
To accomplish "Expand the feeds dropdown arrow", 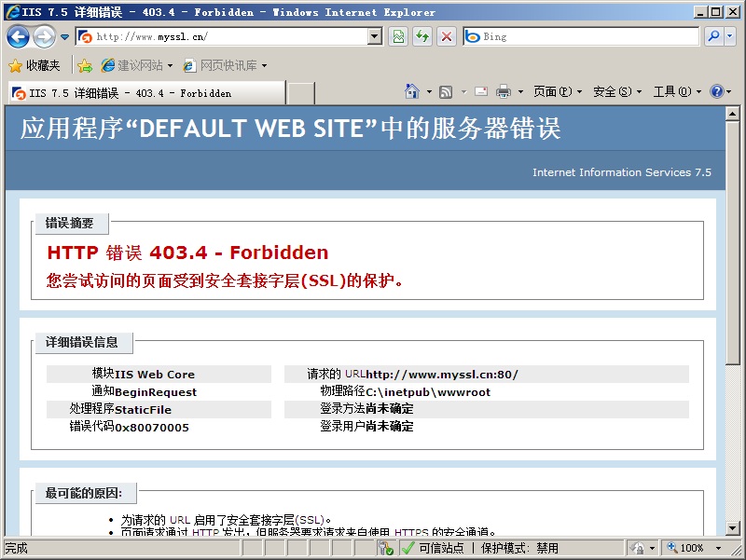I will 463,91.
